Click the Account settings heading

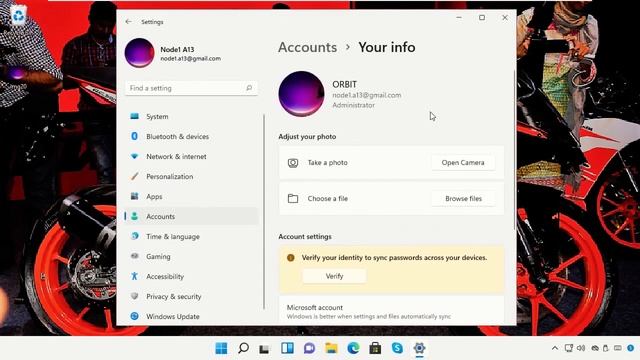click(305, 237)
